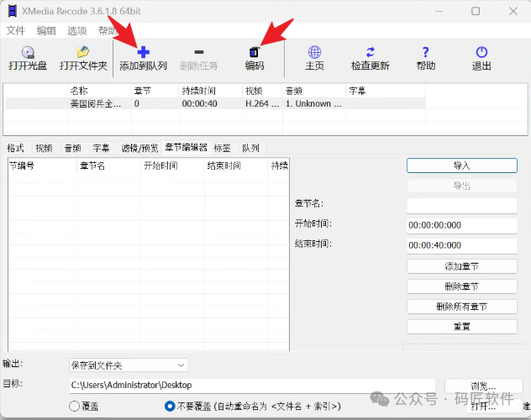531x420 pixels.
Task: Switch to the Filters/Preview (滤镜/预览) tab
Action: click(x=139, y=148)
